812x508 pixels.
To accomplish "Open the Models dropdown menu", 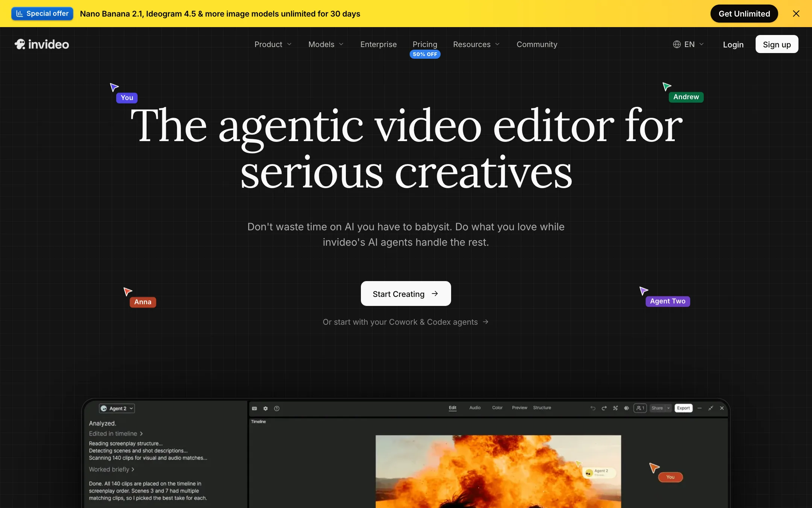I will click(x=326, y=44).
